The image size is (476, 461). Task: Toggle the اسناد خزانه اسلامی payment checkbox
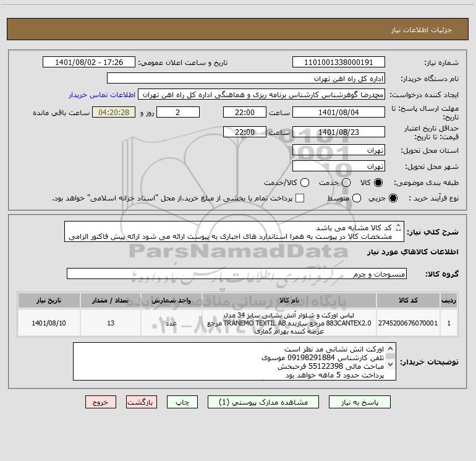300,198
